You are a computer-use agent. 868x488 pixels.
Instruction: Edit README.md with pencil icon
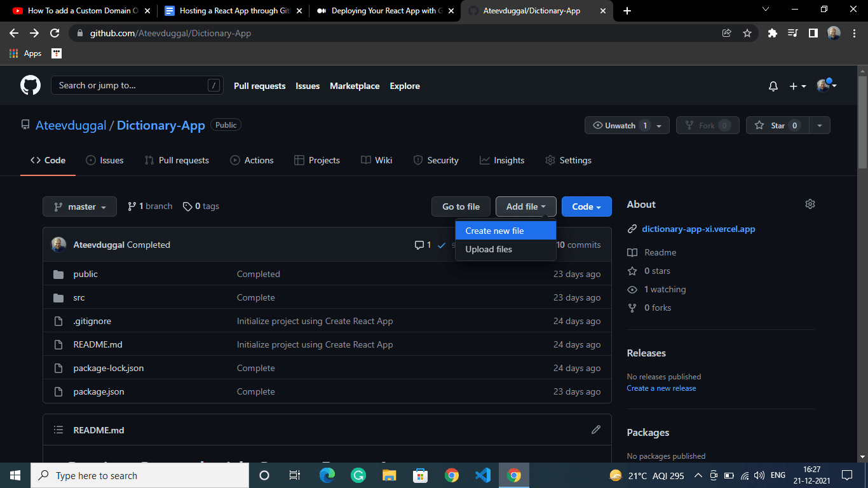point(596,430)
